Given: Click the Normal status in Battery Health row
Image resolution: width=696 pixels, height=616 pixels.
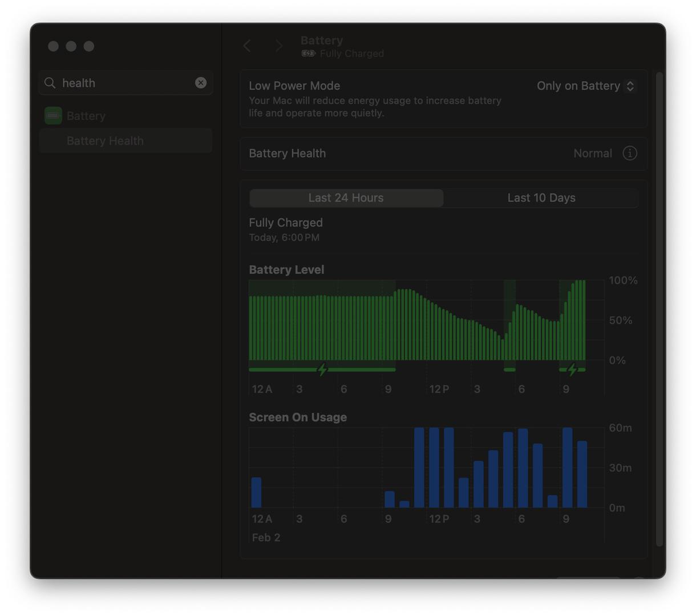Looking at the screenshot, I should coord(592,153).
